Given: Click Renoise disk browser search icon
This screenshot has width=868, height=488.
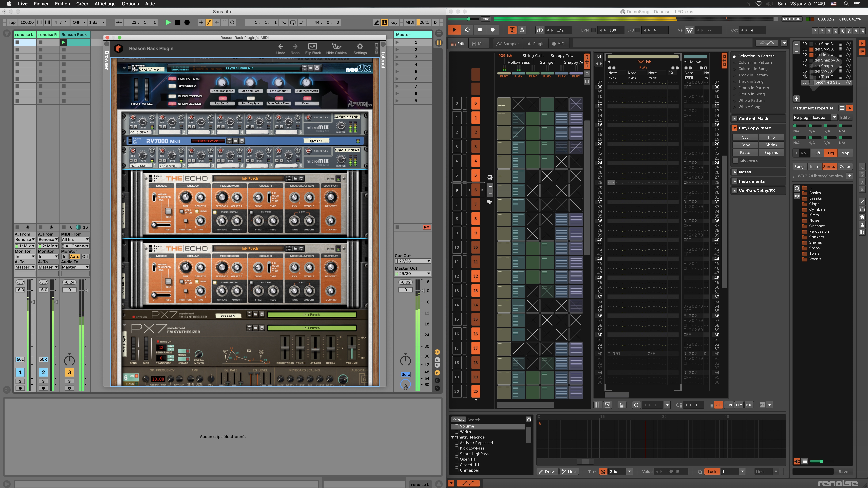Looking at the screenshot, I should click(797, 188).
